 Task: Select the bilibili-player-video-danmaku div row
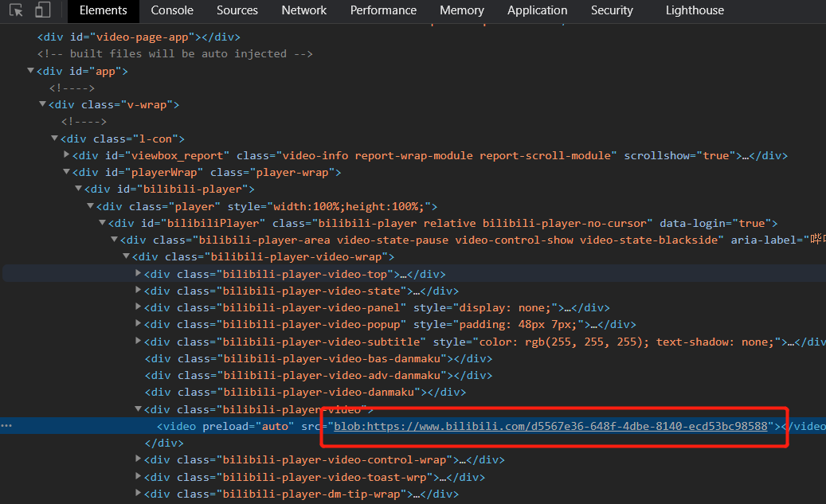[x=306, y=392]
